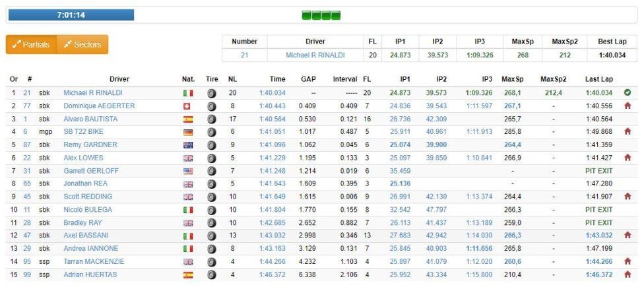This screenshot has width=644, height=289.
Task: Click the Swiss flag in Aegerter's row
Action: [188, 106]
